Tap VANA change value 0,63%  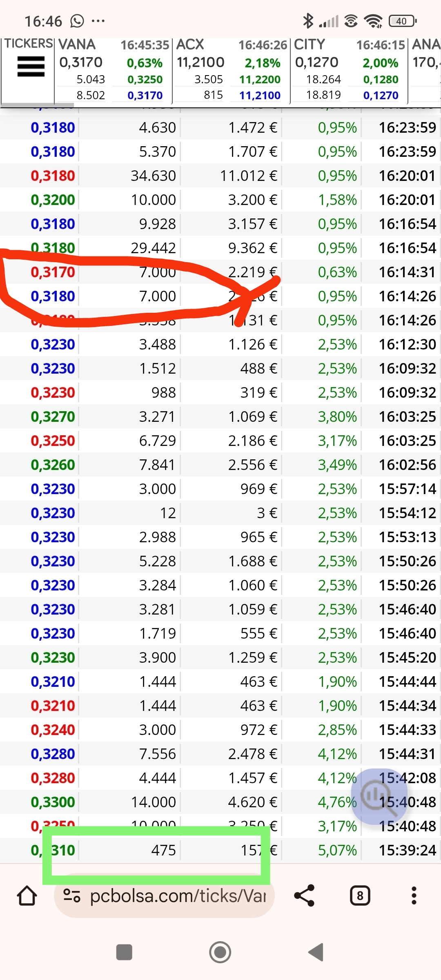tap(145, 63)
